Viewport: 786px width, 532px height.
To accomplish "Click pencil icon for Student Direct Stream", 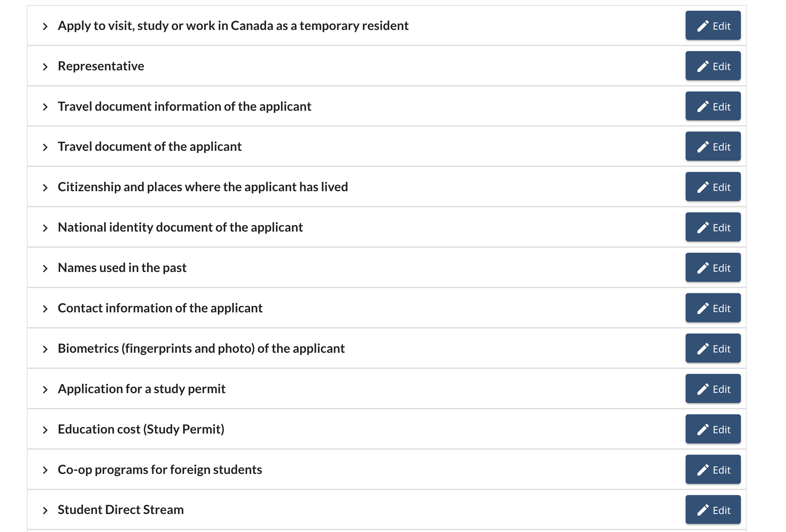I will [x=702, y=510].
